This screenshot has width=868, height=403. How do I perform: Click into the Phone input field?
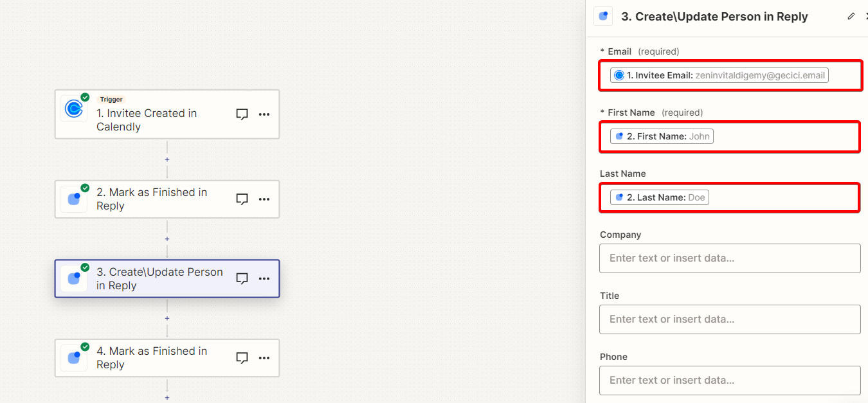coord(730,380)
